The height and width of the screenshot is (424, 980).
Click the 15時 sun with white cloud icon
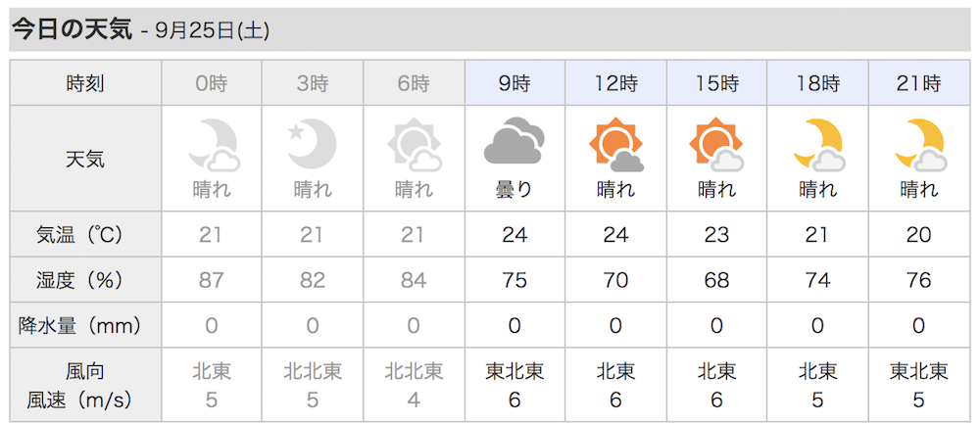point(717,145)
